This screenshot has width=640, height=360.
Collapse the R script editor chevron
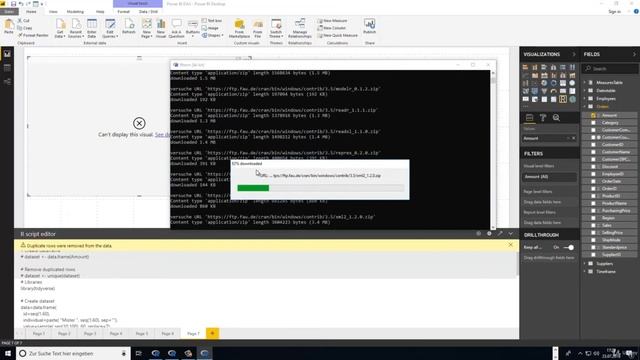pos(511,233)
